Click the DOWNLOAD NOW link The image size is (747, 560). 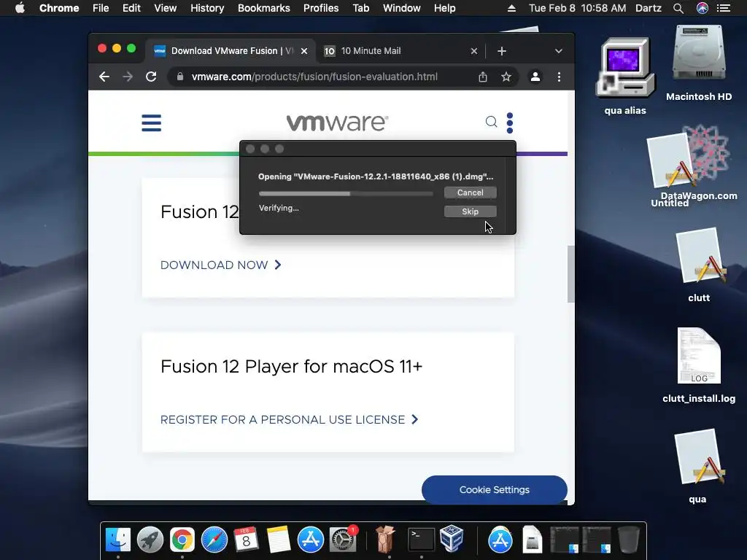tap(220, 265)
